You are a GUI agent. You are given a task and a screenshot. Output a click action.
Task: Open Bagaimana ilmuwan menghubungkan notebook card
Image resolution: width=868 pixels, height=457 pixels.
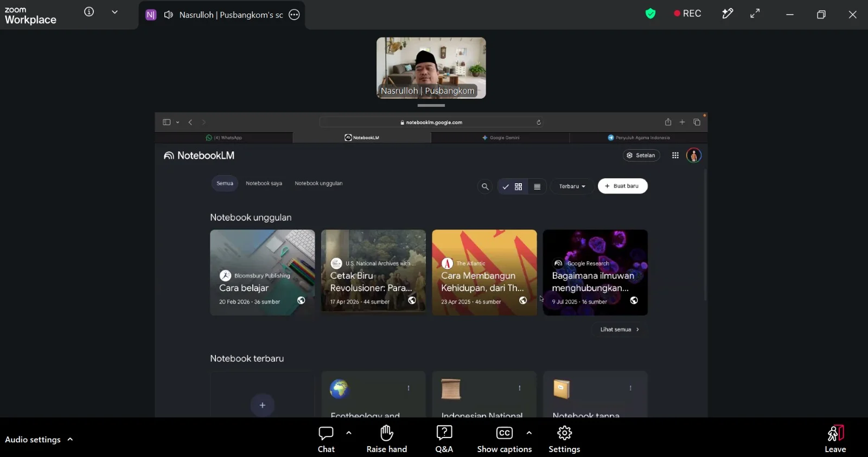[595, 273]
